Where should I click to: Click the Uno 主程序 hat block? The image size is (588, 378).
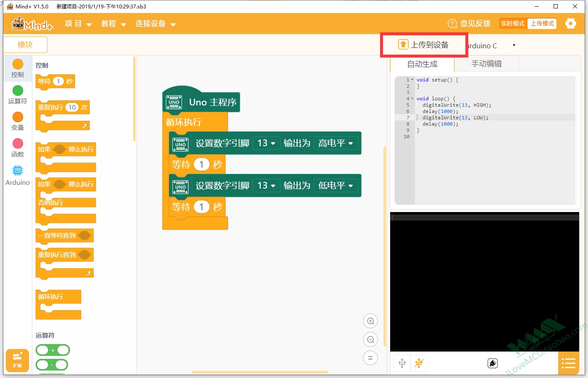pos(201,100)
